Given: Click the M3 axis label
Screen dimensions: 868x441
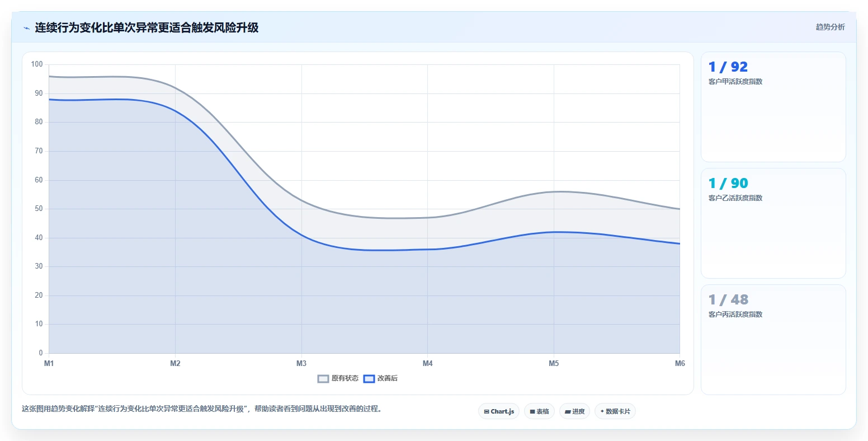Looking at the screenshot, I should tap(301, 364).
